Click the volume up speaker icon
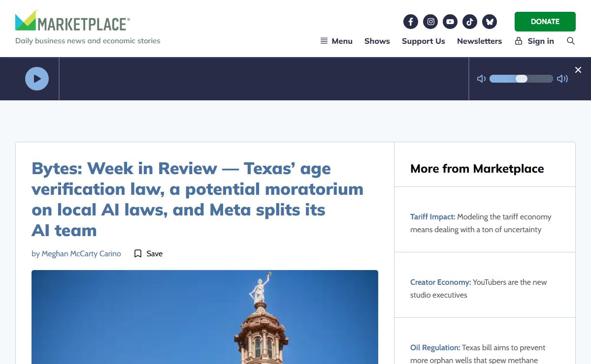 click(x=562, y=79)
